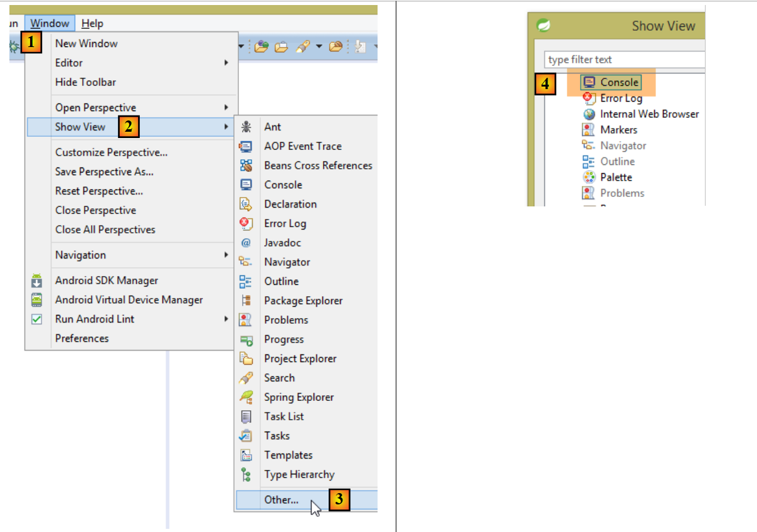Click the Internal Web Browser globe icon
The height and width of the screenshot is (532, 757).
click(588, 114)
